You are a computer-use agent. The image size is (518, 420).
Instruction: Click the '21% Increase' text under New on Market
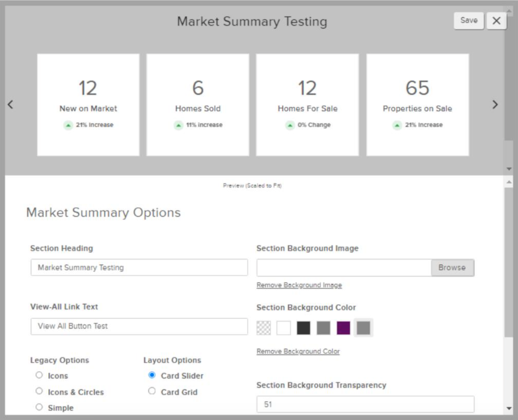(95, 125)
